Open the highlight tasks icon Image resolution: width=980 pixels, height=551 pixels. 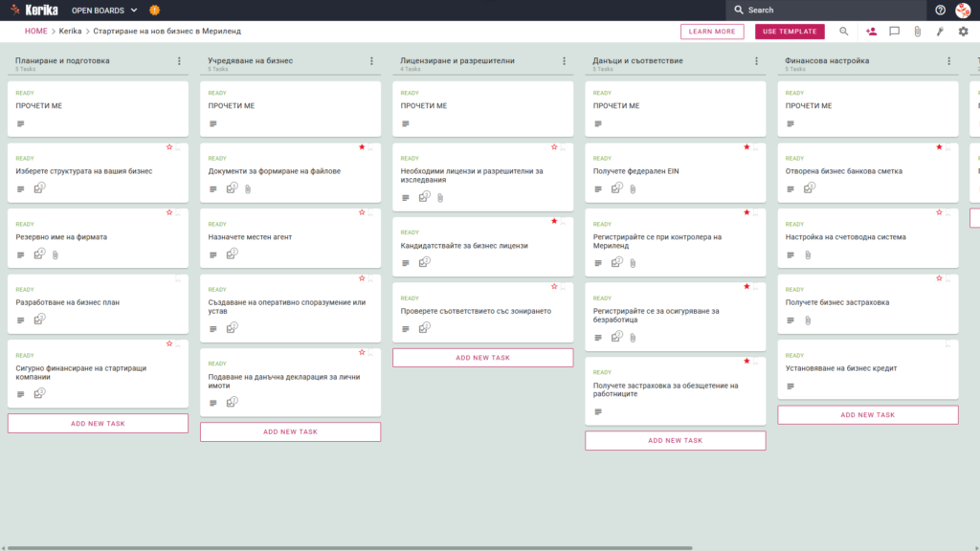(x=940, y=32)
